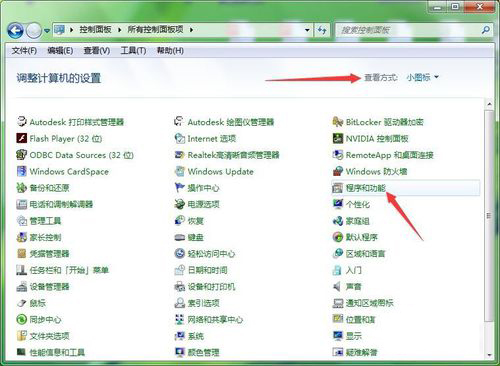Screen dimensions: 500x366
Task: Open 凭据管理器 (Credential Manager)
Action: [49, 254]
